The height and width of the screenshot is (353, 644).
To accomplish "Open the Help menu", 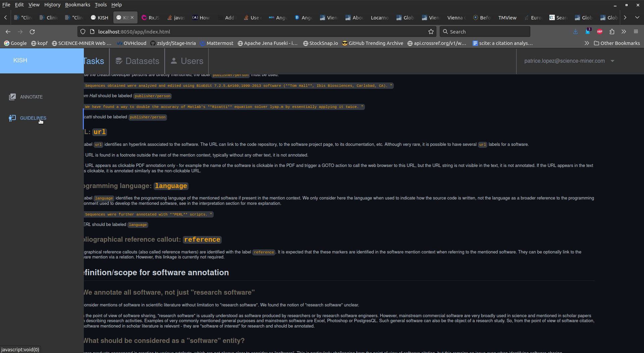I will coord(116,5).
